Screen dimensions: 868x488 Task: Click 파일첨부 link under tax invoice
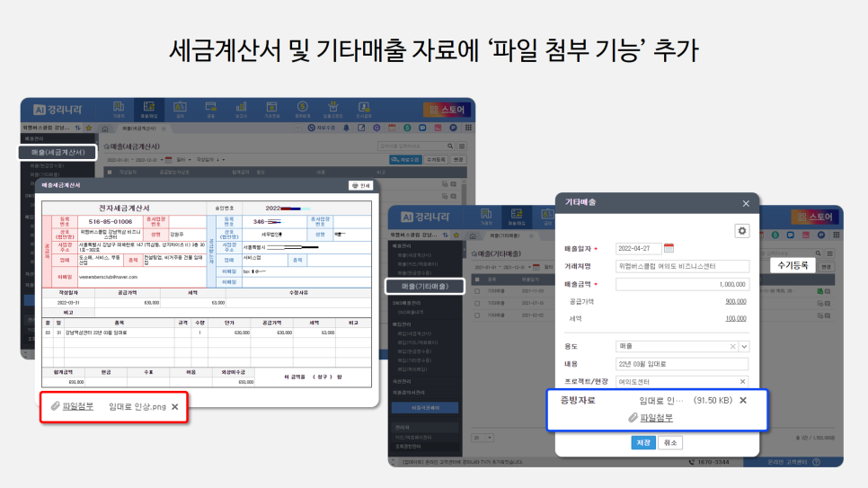point(77,406)
